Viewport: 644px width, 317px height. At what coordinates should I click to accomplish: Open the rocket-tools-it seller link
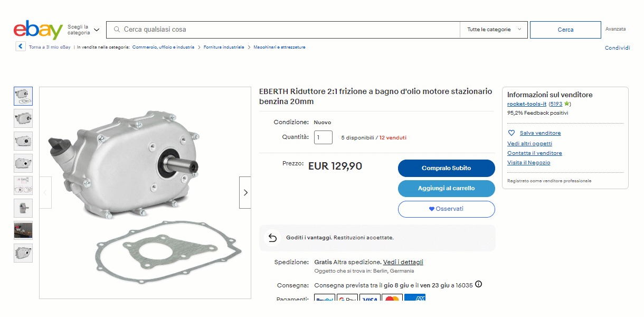coord(526,104)
